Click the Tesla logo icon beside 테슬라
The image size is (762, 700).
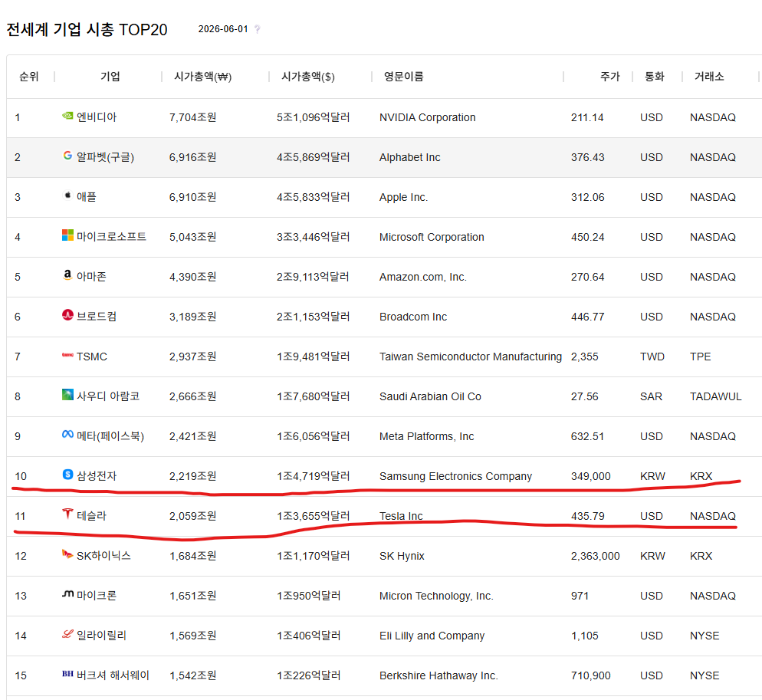coord(67,514)
